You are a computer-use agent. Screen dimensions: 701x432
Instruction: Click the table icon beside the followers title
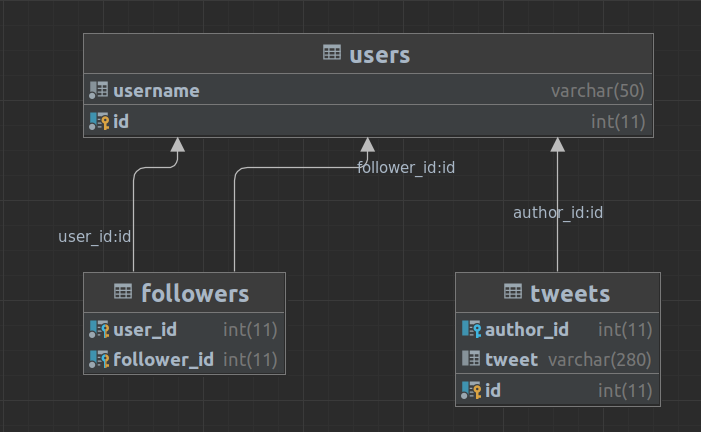point(123,292)
